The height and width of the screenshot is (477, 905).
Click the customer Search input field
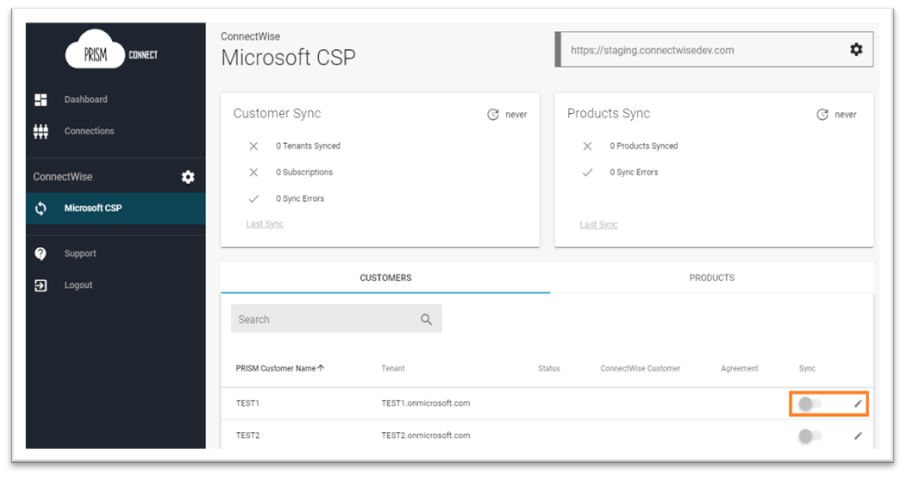(336, 319)
